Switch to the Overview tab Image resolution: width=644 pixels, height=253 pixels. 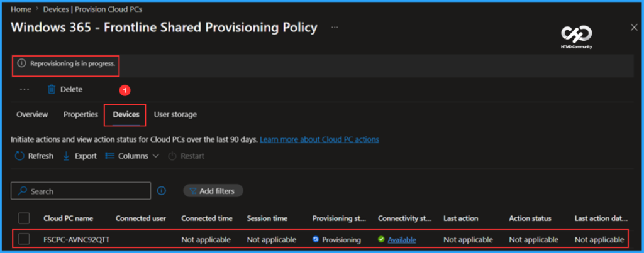click(32, 114)
